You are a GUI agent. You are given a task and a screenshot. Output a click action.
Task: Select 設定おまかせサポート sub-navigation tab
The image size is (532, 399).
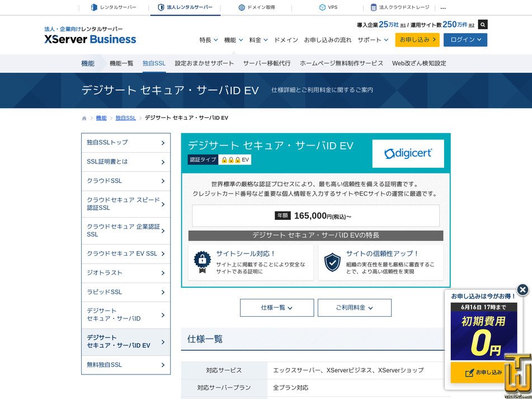coord(204,63)
